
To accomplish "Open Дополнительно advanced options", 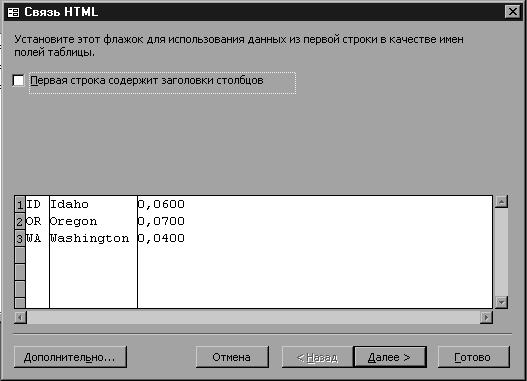I will click(x=70, y=357).
